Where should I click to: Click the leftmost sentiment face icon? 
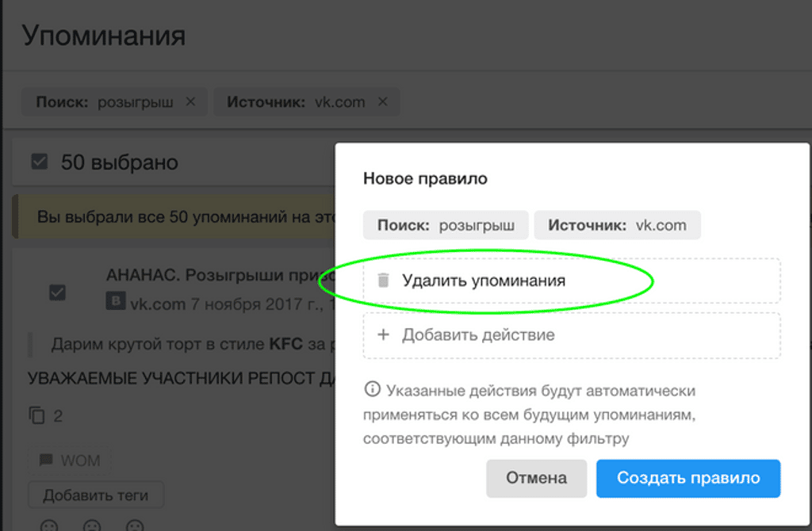point(49,525)
